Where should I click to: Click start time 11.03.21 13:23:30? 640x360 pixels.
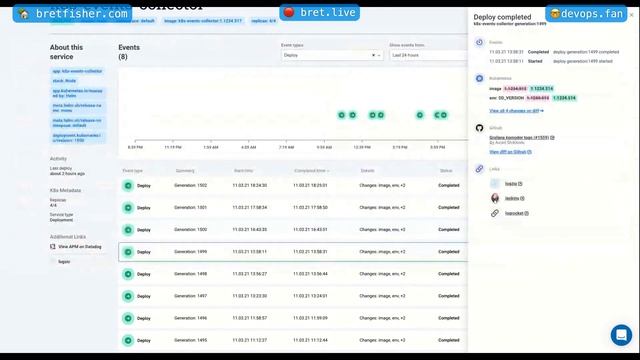pyautogui.click(x=250, y=296)
